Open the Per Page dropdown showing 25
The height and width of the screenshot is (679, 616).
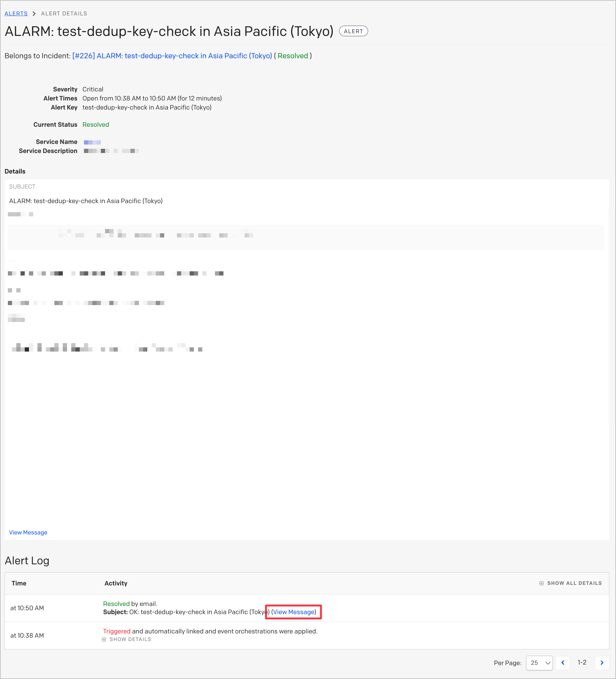coord(539,662)
